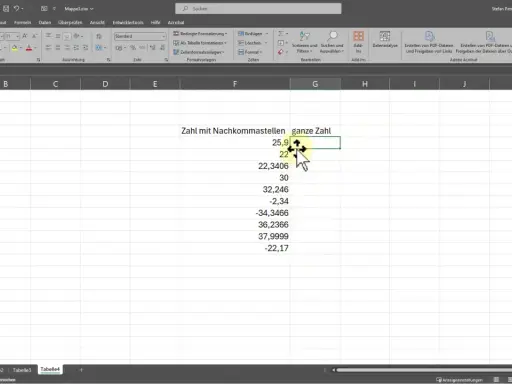Expand Als Tabelle formatieren menu

coord(200,43)
